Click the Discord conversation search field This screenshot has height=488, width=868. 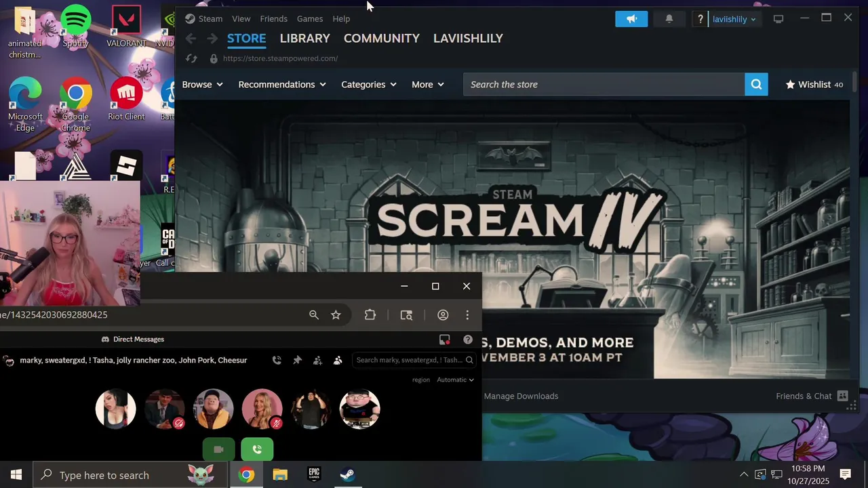coord(414,360)
